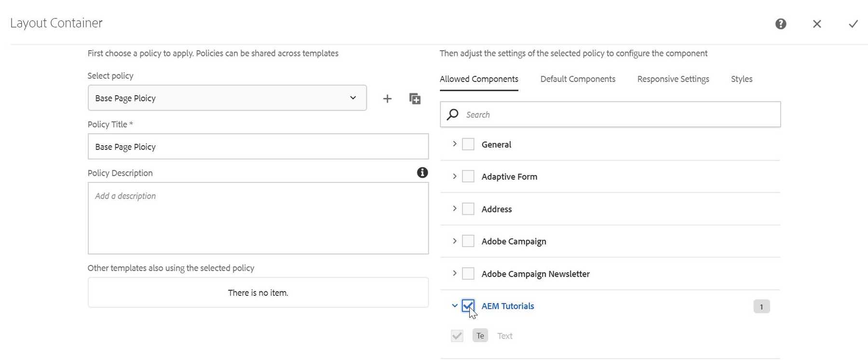Screen dimensions: 868x360
Task: Click 'There is no item.' message
Action: click(258, 292)
